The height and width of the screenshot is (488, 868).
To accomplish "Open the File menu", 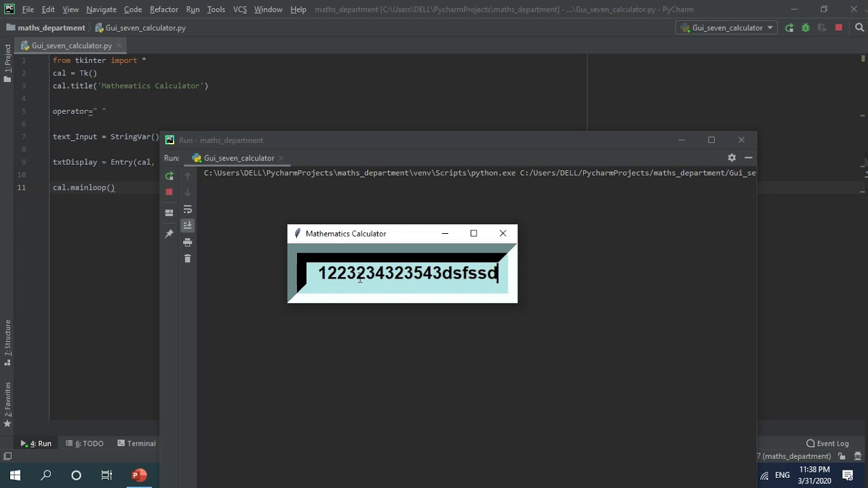I will [28, 9].
